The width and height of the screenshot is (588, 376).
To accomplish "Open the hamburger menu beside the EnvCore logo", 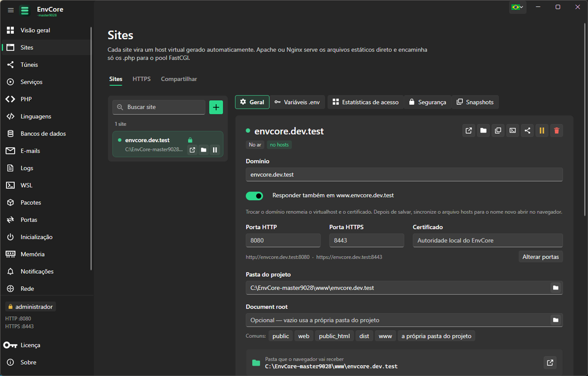I will click(11, 10).
